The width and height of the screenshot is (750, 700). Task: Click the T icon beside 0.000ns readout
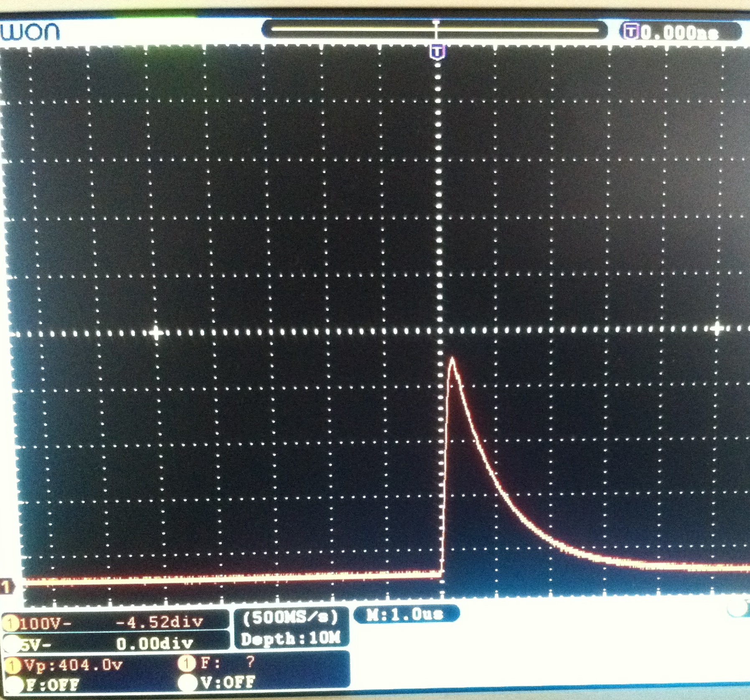pyautogui.click(x=631, y=31)
